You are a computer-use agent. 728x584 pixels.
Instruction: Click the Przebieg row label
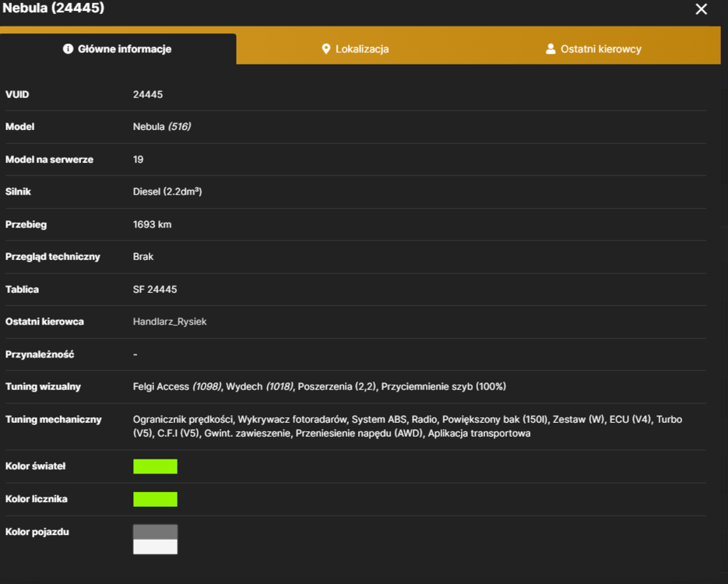26,225
